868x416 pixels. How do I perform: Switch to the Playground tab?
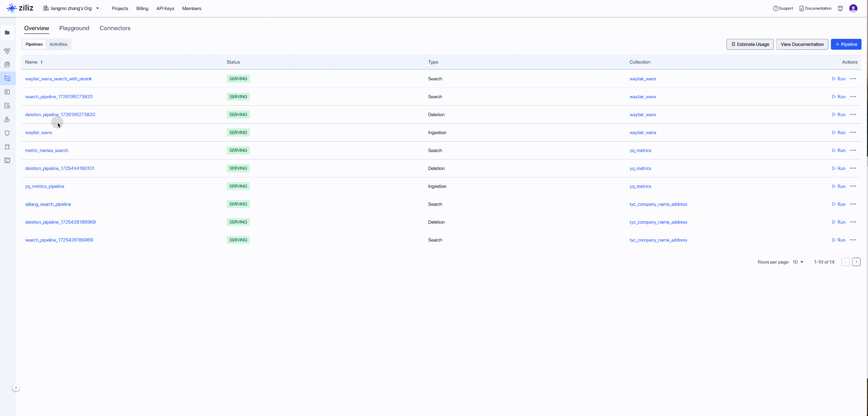[x=74, y=28]
